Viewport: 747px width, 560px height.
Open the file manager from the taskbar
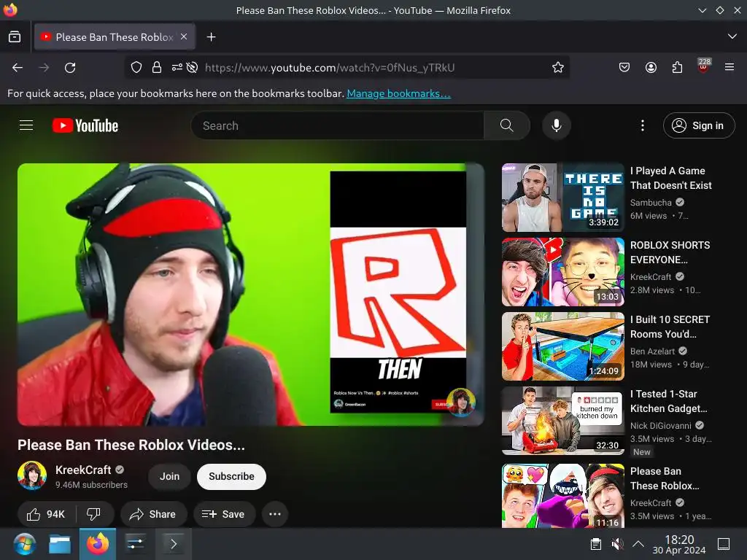point(60,544)
